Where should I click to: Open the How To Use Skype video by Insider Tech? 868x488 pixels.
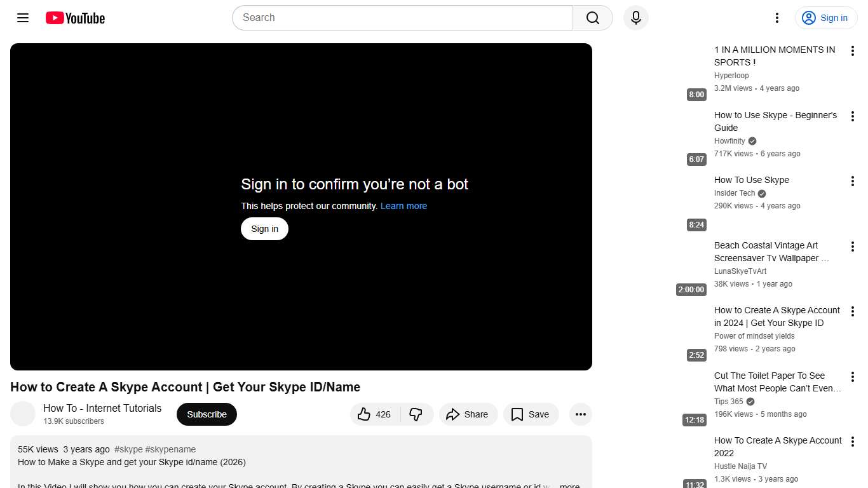[752, 180]
